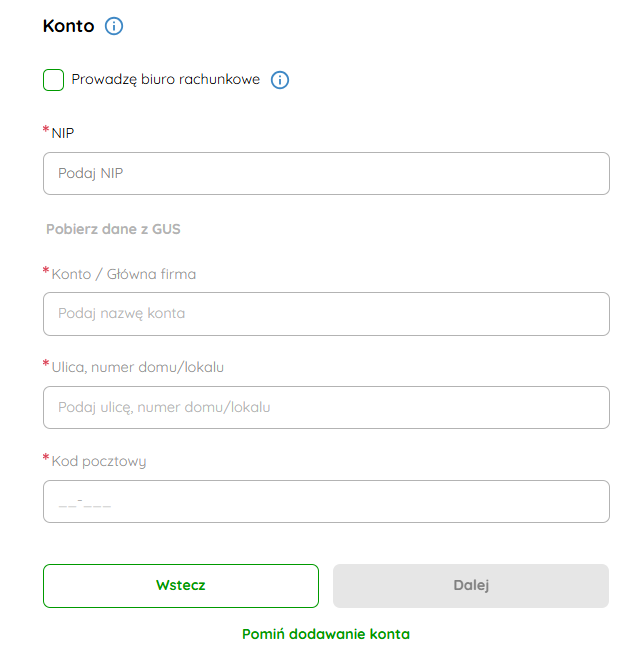This screenshot has height=652, width=631.
Task: Click the Kod pocztowy label
Action: click(99, 461)
